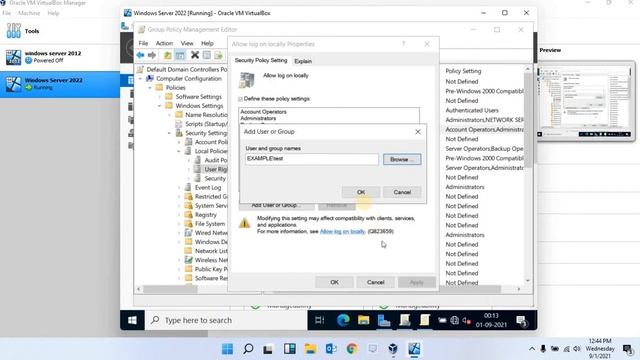Confirm Add User or Group with OK
Image resolution: width=640 pixels, height=360 pixels.
pos(361,192)
